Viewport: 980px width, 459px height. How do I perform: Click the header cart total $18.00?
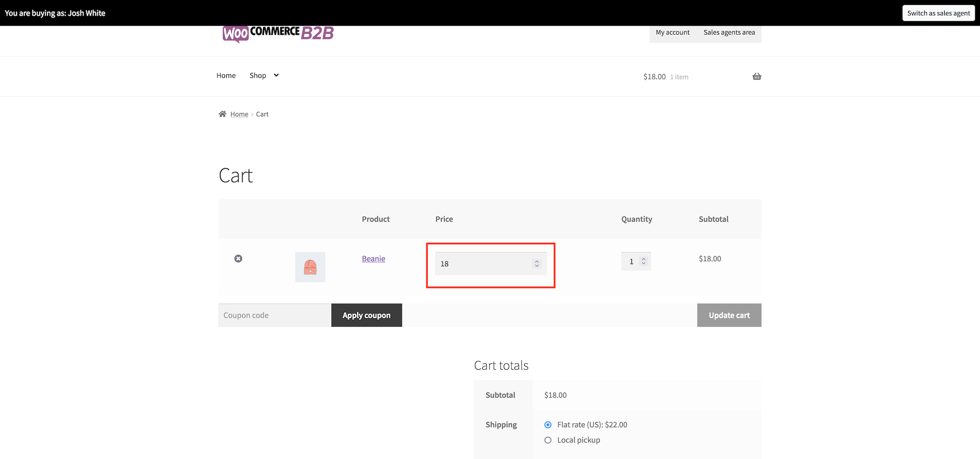[654, 76]
